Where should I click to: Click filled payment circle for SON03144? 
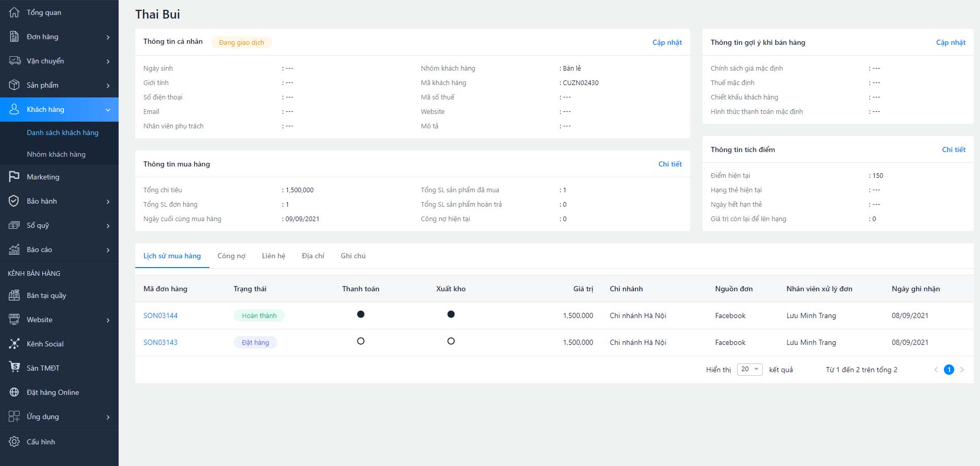[361, 314]
